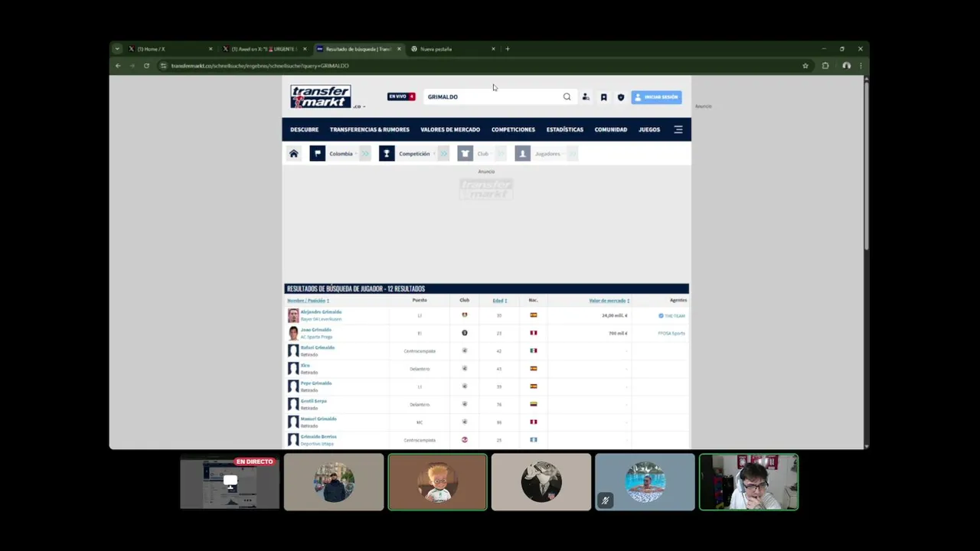The width and height of the screenshot is (980, 551).
Task: Click the 24,00 mill. € market value
Action: point(614,315)
